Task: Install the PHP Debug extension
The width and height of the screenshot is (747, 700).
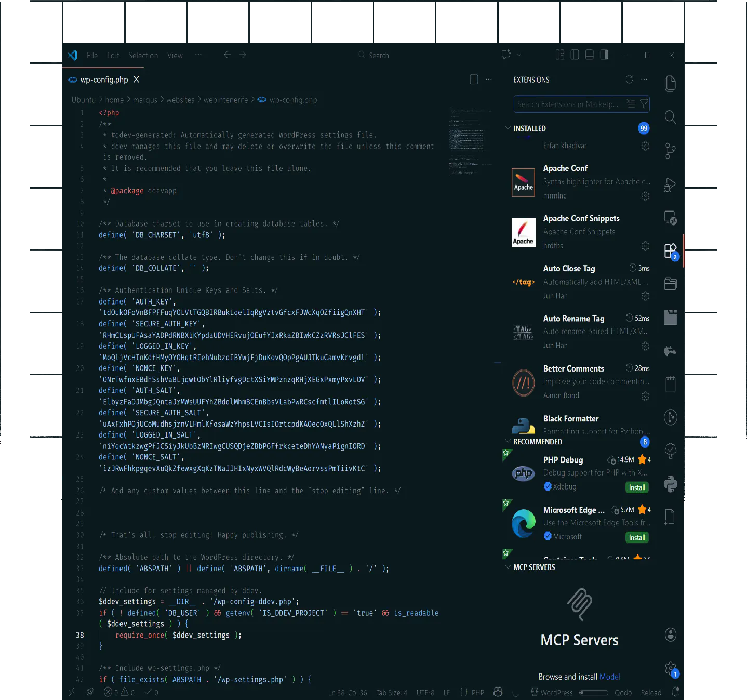Action: (637, 487)
